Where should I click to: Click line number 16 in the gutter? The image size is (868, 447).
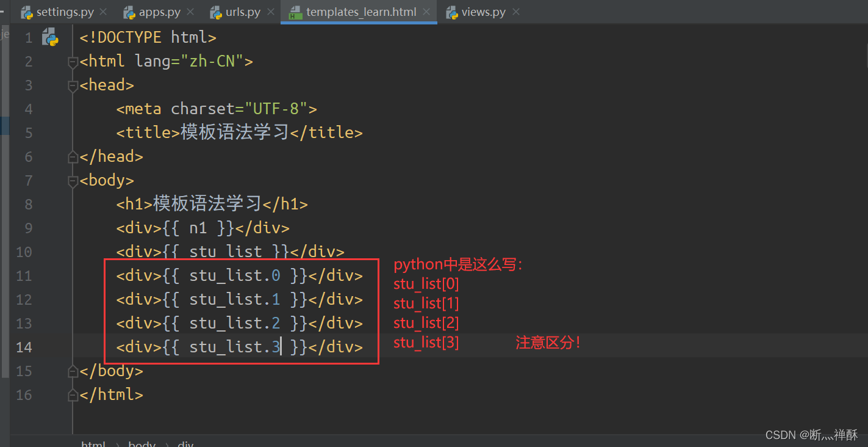[x=24, y=395]
